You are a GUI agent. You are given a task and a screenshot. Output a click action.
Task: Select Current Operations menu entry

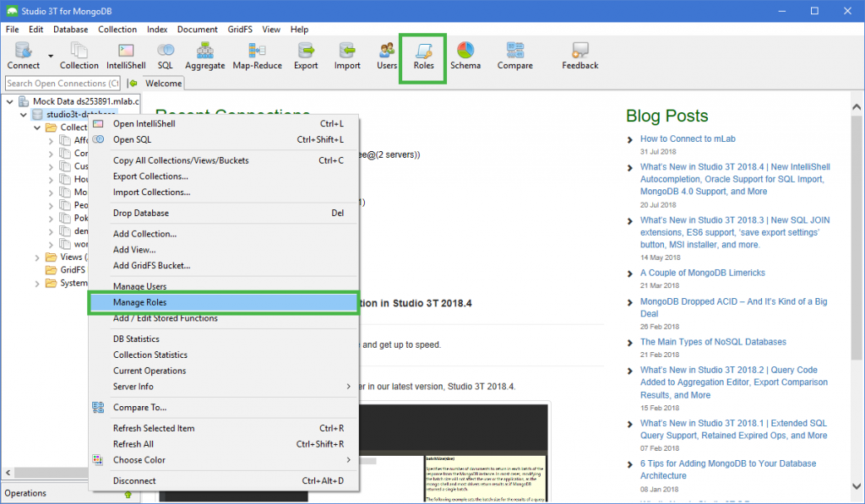pos(224,371)
